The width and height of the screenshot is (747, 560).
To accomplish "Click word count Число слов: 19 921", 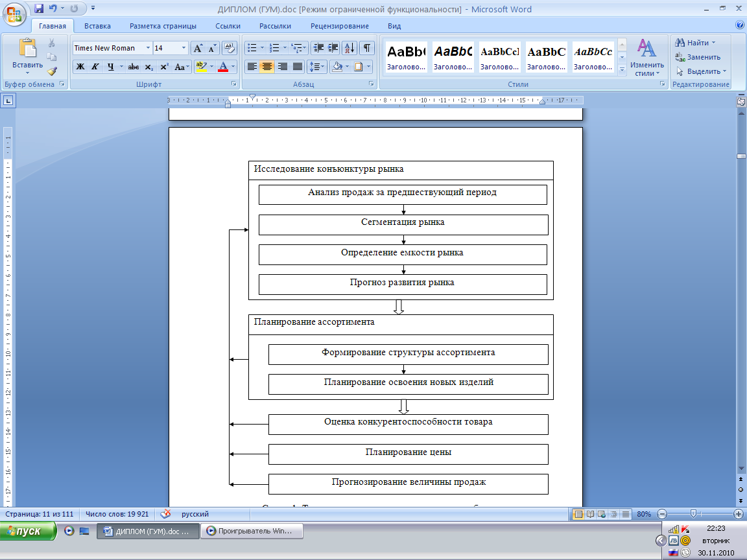I will point(117,514).
